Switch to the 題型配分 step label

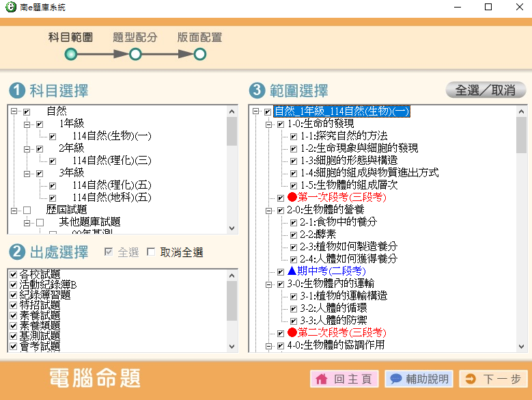tap(135, 37)
